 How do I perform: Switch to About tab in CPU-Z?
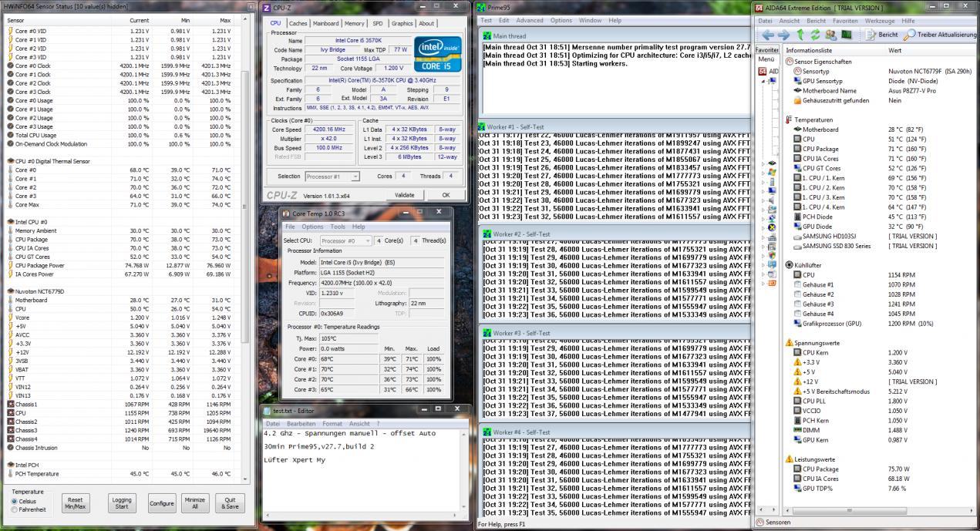point(426,24)
